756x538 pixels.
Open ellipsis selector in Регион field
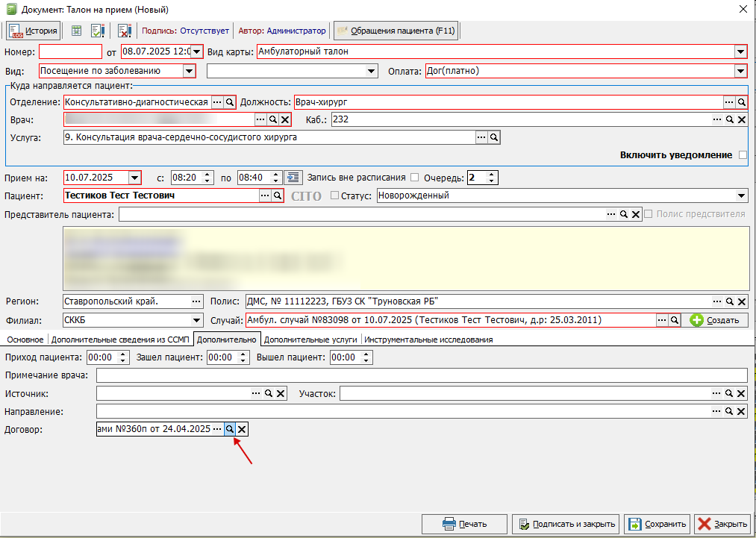pos(196,301)
